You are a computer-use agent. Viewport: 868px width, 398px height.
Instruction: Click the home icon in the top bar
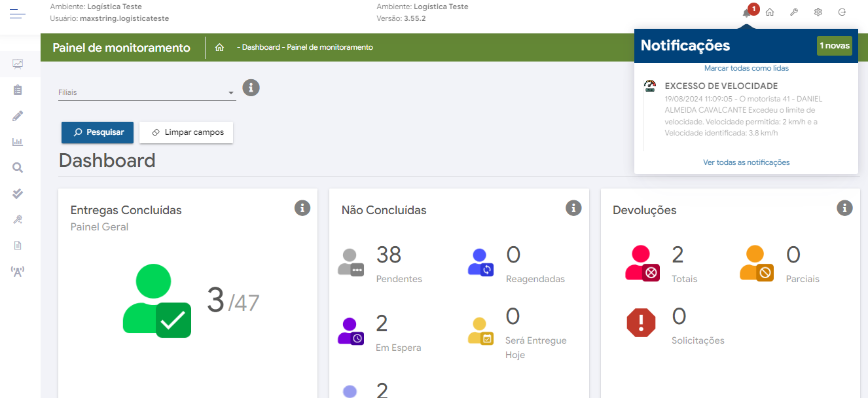coord(770,12)
